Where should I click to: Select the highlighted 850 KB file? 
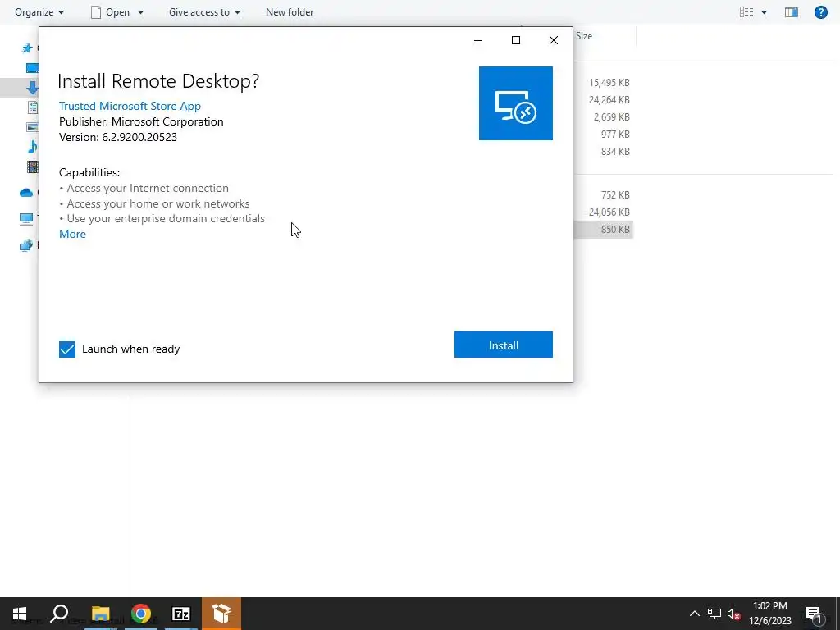[603, 230]
